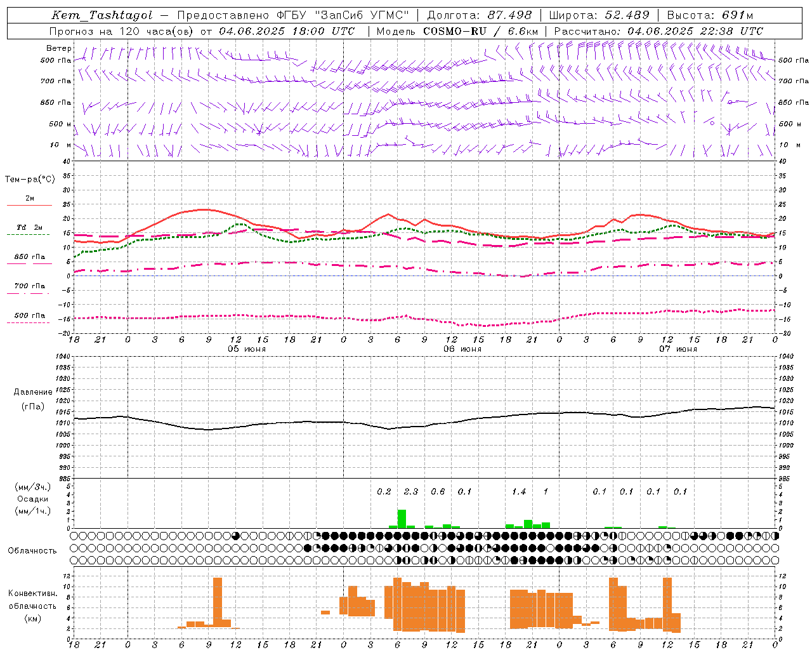Click the Высота: 691м value
The width and height of the screenshot is (812, 650).
point(710,15)
